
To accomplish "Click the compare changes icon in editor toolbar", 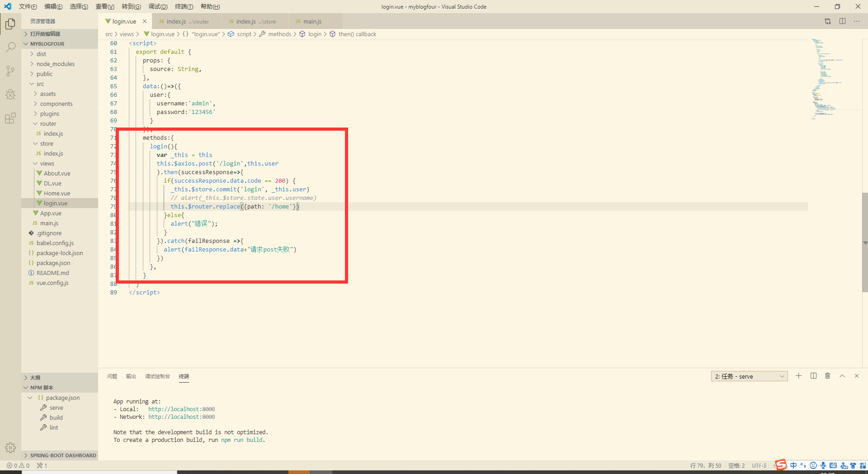I will (828, 21).
